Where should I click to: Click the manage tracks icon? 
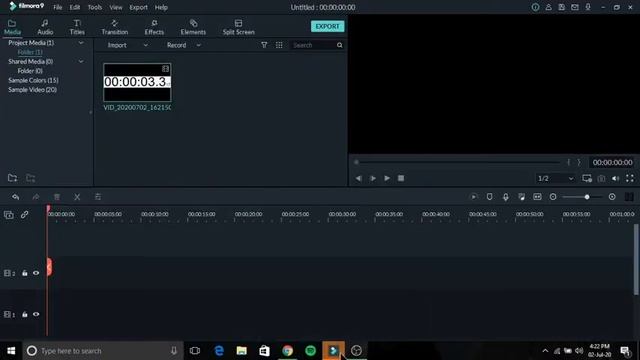[9, 215]
